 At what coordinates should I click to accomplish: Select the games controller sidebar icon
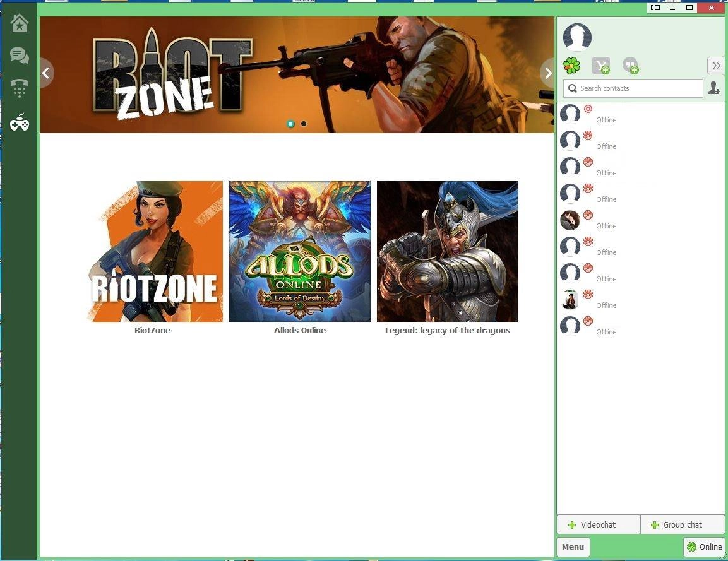click(x=20, y=122)
